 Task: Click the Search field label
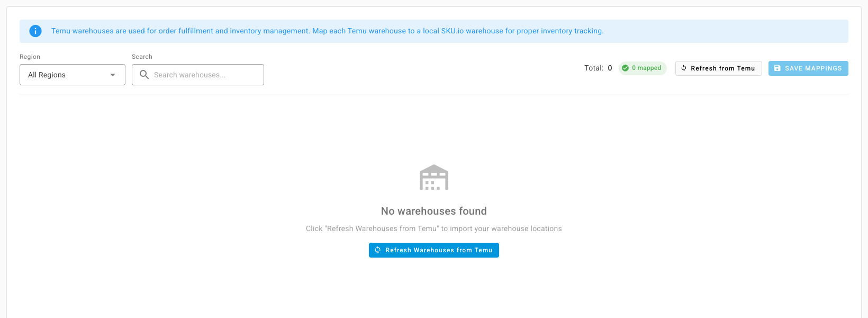point(142,57)
